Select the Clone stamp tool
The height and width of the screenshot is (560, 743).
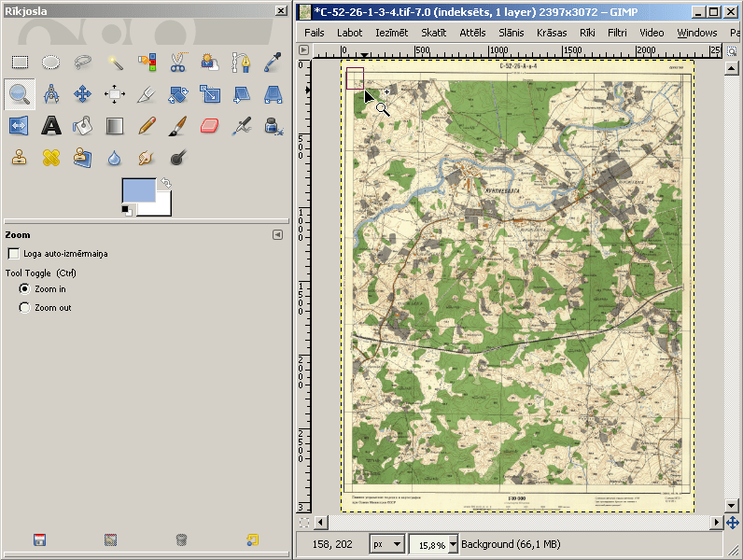[x=20, y=158]
